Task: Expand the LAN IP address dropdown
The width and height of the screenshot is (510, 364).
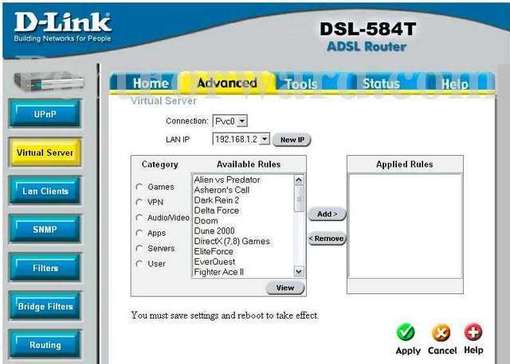Action: [x=264, y=139]
